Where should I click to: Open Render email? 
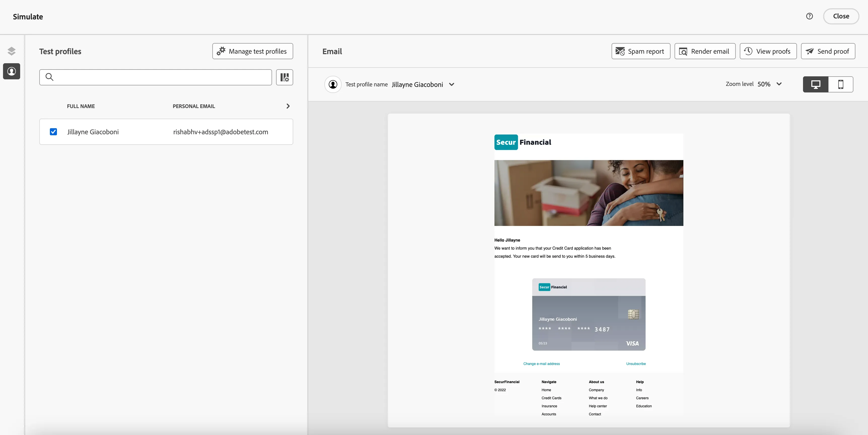[x=705, y=51]
